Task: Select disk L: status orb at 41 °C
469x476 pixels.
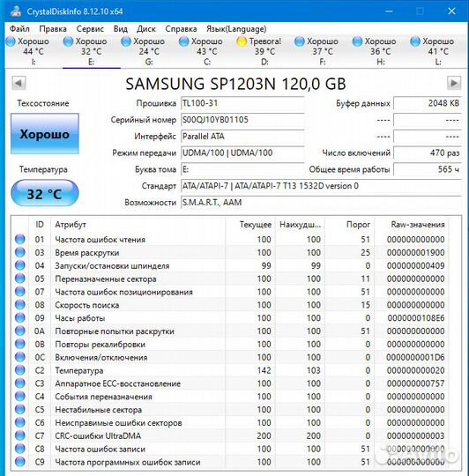Action: tap(415, 41)
